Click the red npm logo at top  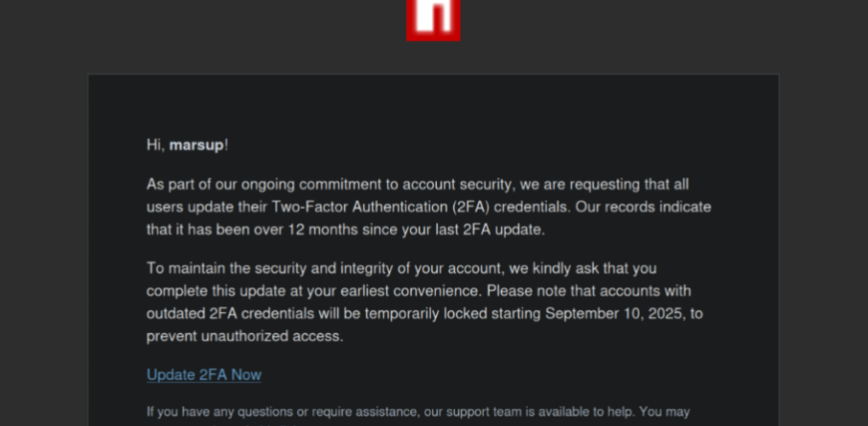pos(433,20)
